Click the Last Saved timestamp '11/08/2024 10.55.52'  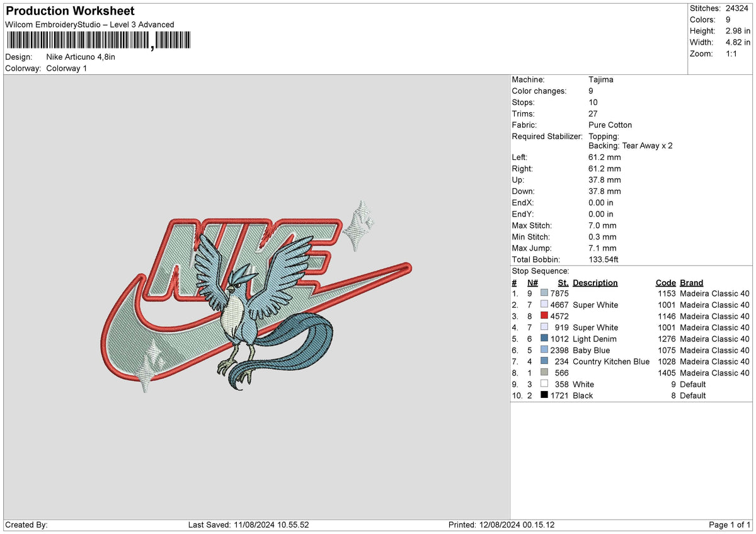[272, 525]
